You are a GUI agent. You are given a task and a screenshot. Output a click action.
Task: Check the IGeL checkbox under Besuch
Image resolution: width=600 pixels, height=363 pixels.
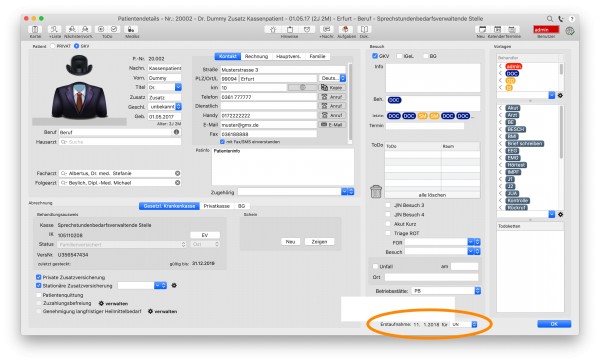coord(399,56)
